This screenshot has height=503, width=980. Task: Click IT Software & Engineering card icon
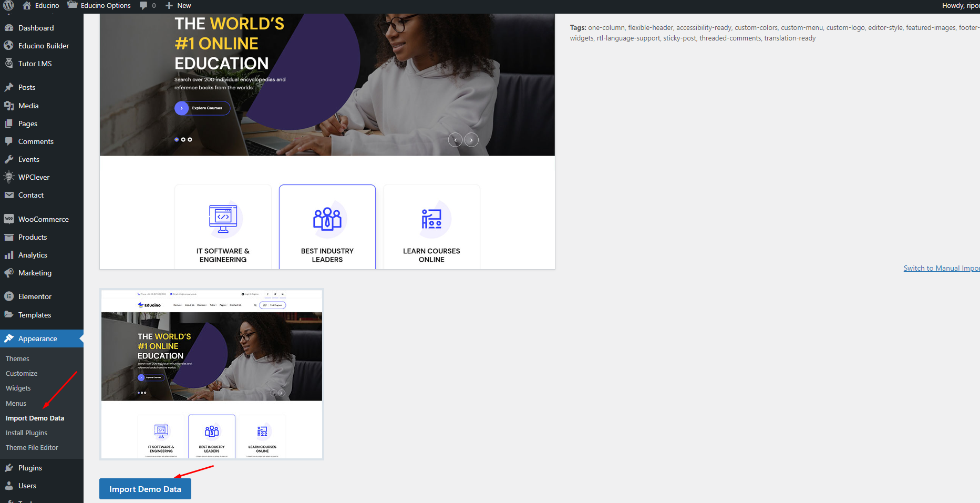coord(223,219)
